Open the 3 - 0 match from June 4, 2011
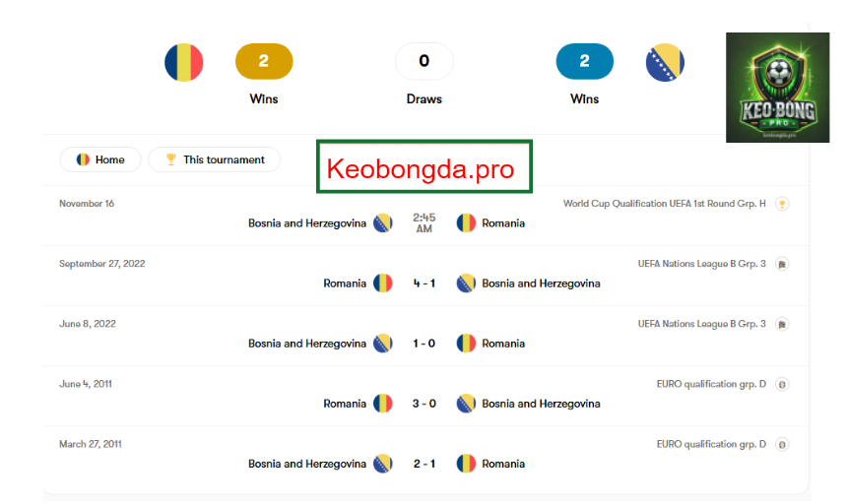This screenshot has height=504, width=848. (x=424, y=404)
